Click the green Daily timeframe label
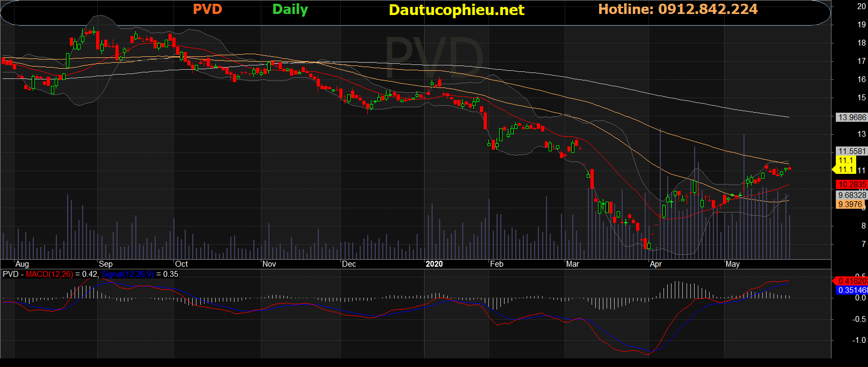 pyautogui.click(x=290, y=10)
